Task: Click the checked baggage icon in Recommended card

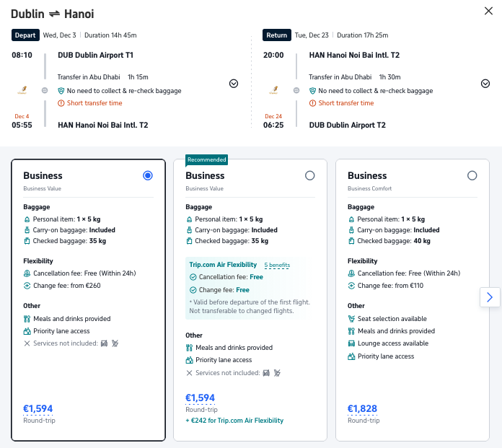Action: coord(189,241)
